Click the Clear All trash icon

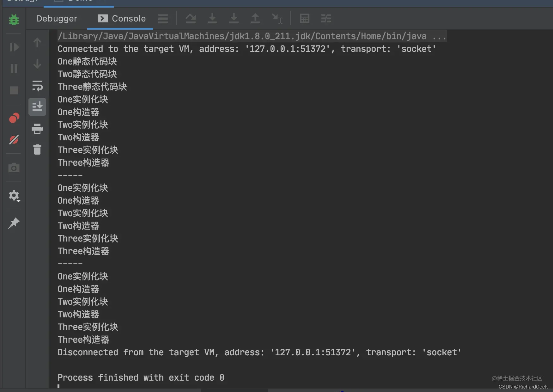tap(37, 150)
